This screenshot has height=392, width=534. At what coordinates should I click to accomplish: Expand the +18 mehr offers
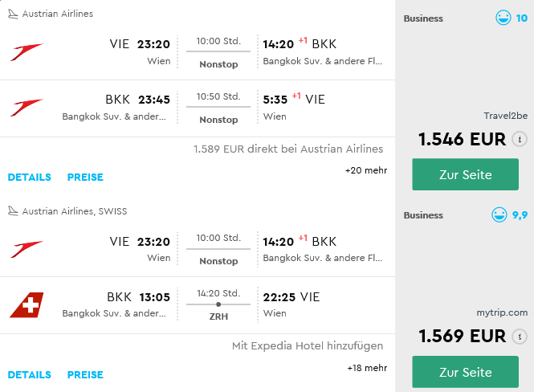(x=367, y=368)
